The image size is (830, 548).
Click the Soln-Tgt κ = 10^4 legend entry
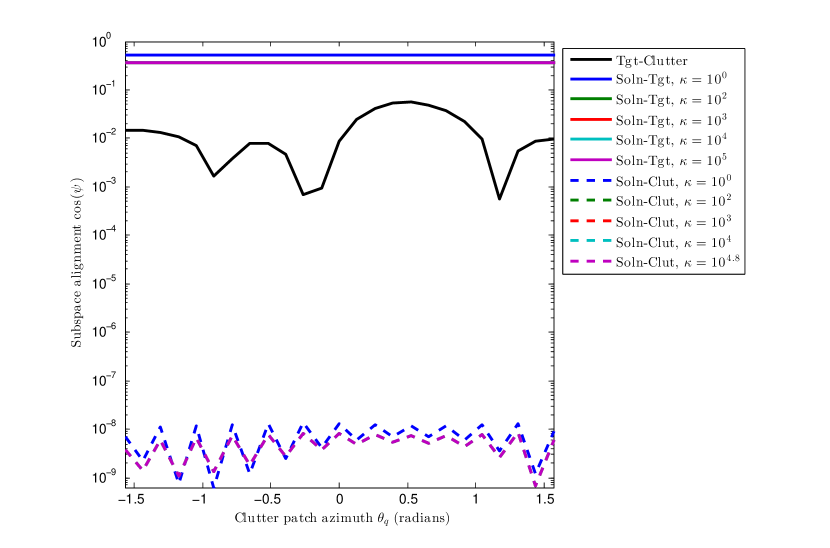tap(671, 140)
